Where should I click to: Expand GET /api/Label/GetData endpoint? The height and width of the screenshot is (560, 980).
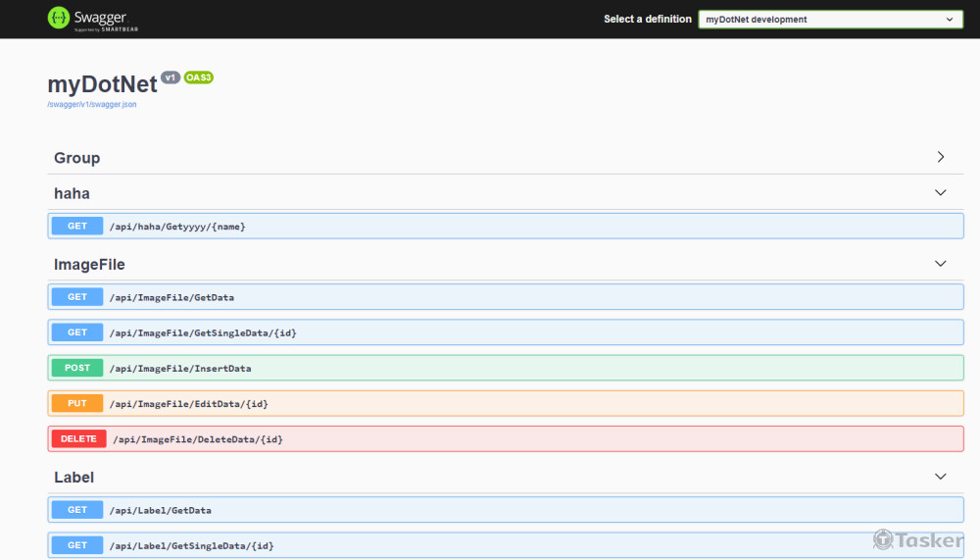click(160, 510)
